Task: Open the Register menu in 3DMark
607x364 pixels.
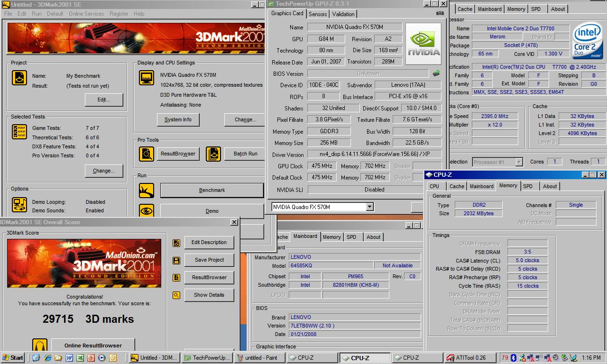Action: point(119,14)
